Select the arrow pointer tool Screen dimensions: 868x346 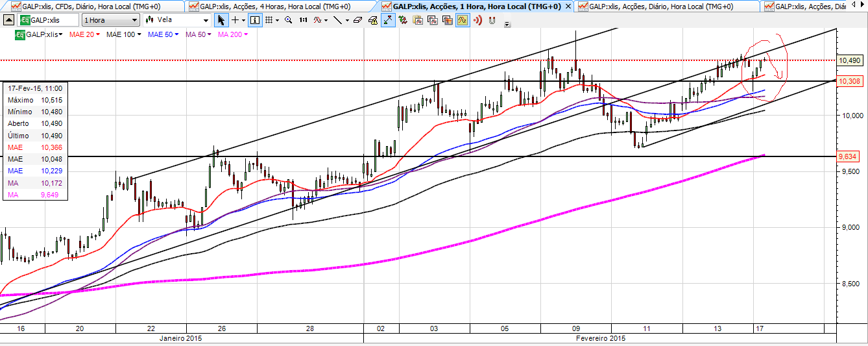[221, 20]
